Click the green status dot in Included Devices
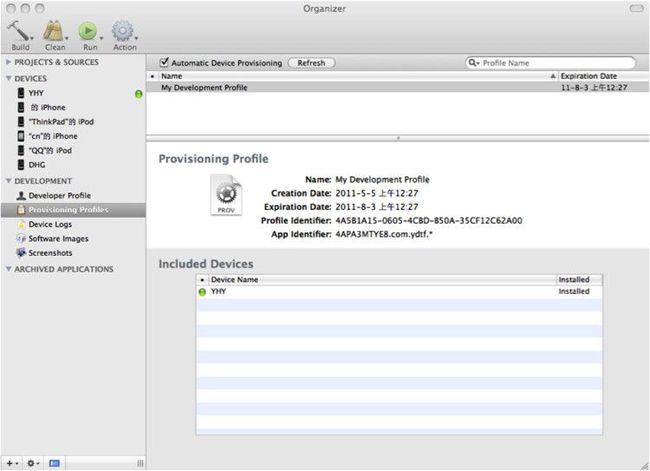The height and width of the screenshot is (471, 650). 202,292
